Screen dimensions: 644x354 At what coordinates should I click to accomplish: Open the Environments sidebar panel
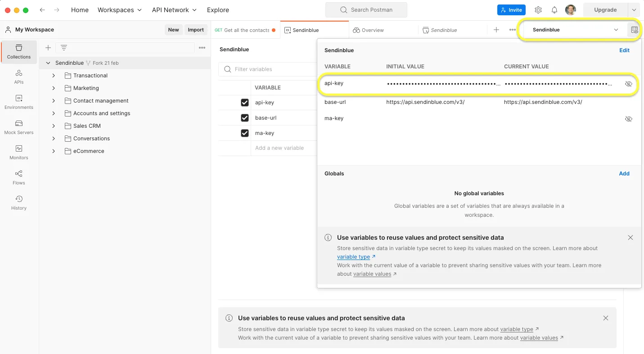pyautogui.click(x=19, y=102)
